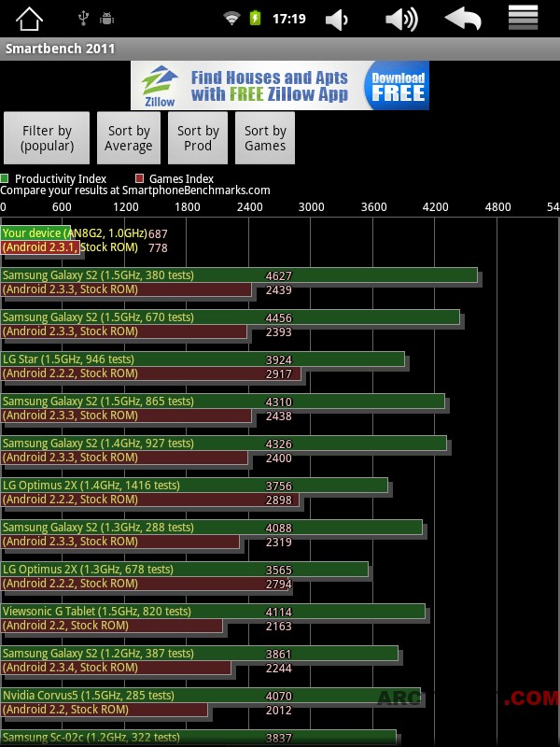The image size is (560, 747).
Task: Tap the USB connection icon
Action: click(83, 19)
